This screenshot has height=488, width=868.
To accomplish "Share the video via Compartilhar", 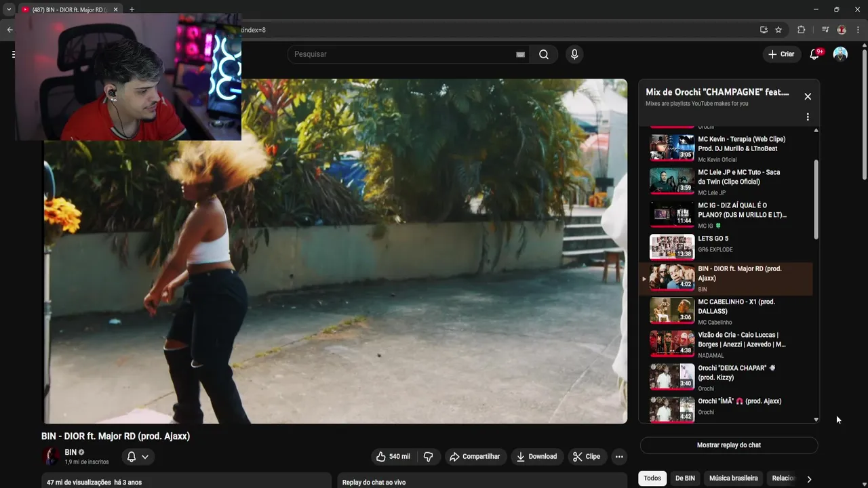I will (x=475, y=457).
